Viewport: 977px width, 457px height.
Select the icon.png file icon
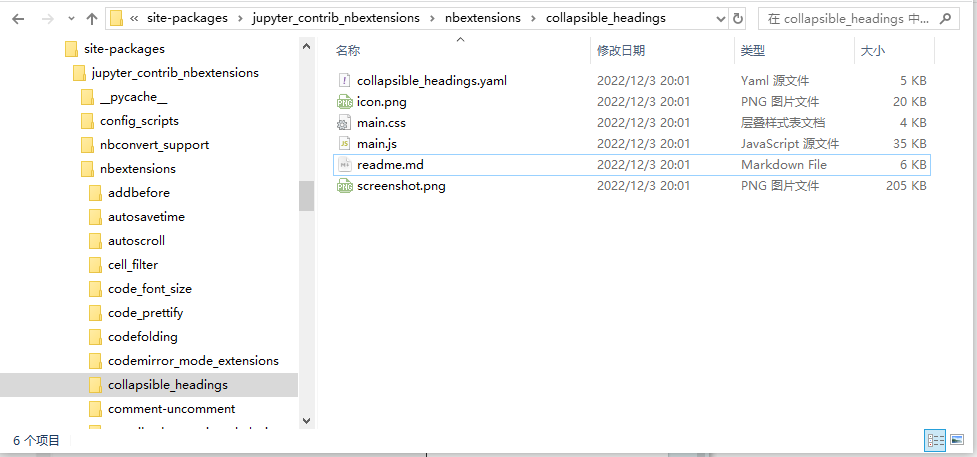pos(345,102)
